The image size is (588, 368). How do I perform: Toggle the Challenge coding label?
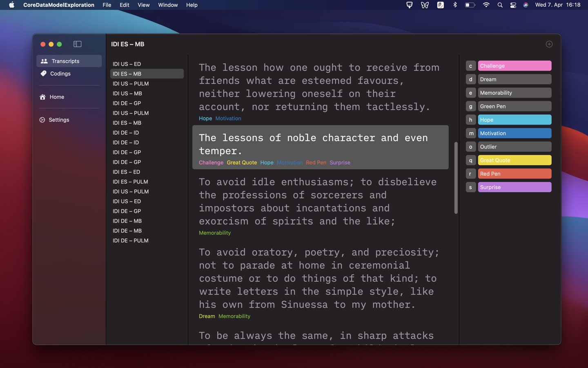click(x=514, y=66)
